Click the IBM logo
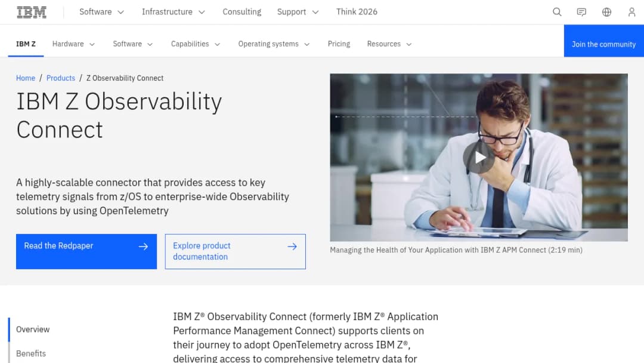The width and height of the screenshot is (644, 363). tap(31, 13)
